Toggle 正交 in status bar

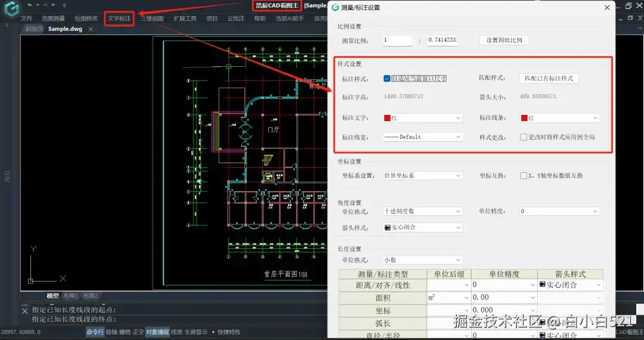(138, 332)
